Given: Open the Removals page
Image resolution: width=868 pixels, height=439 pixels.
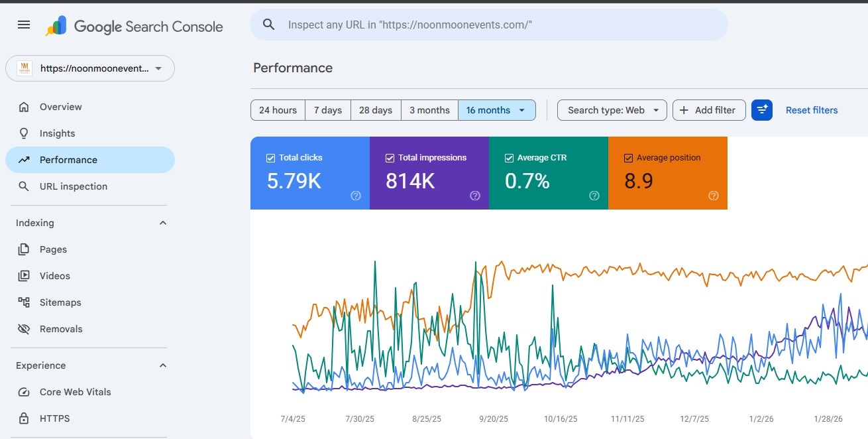Looking at the screenshot, I should pos(90,329).
